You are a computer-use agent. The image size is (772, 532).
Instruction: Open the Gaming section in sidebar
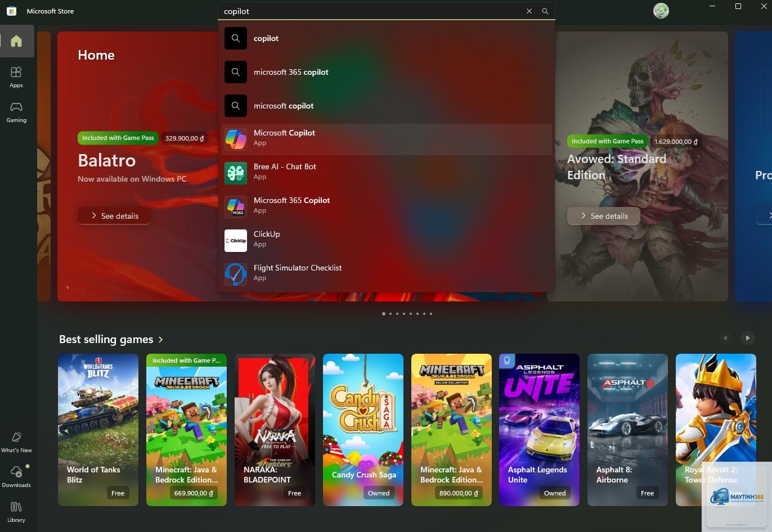(16, 112)
